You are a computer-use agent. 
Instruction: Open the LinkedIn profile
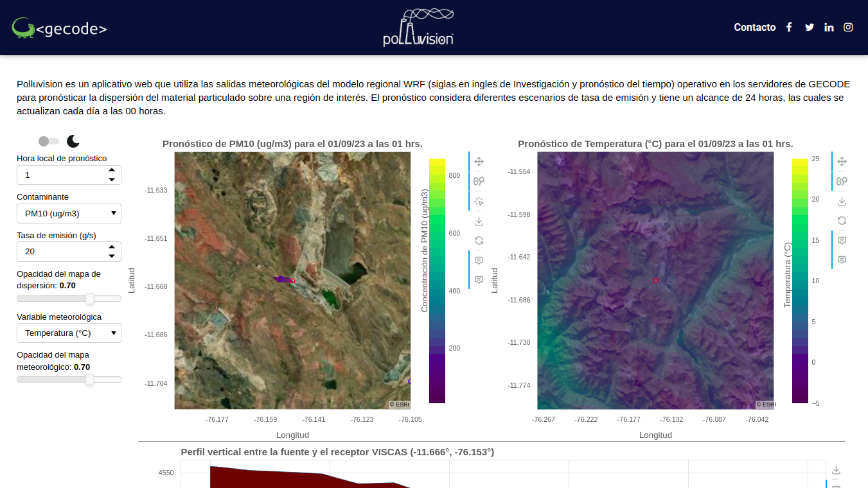coord(829,28)
